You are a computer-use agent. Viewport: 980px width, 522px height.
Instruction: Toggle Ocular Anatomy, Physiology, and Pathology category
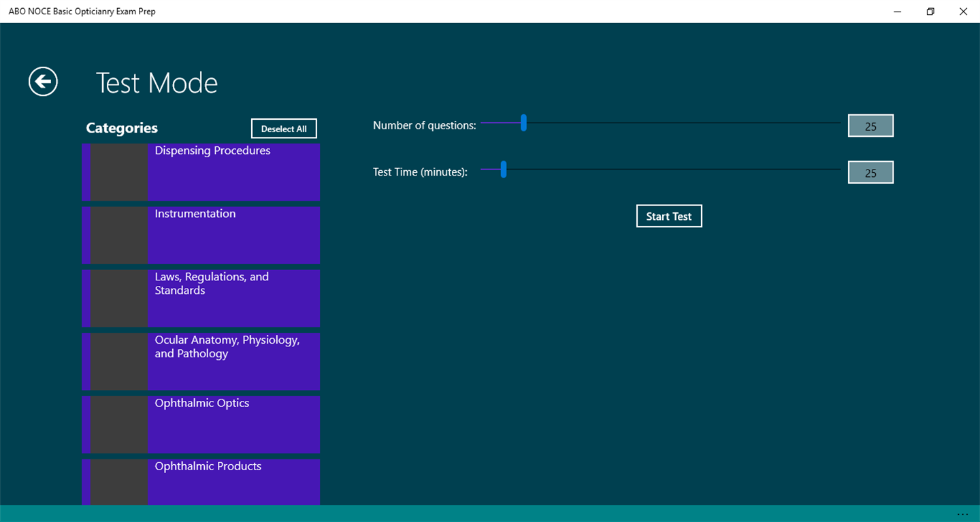[x=201, y=362]
